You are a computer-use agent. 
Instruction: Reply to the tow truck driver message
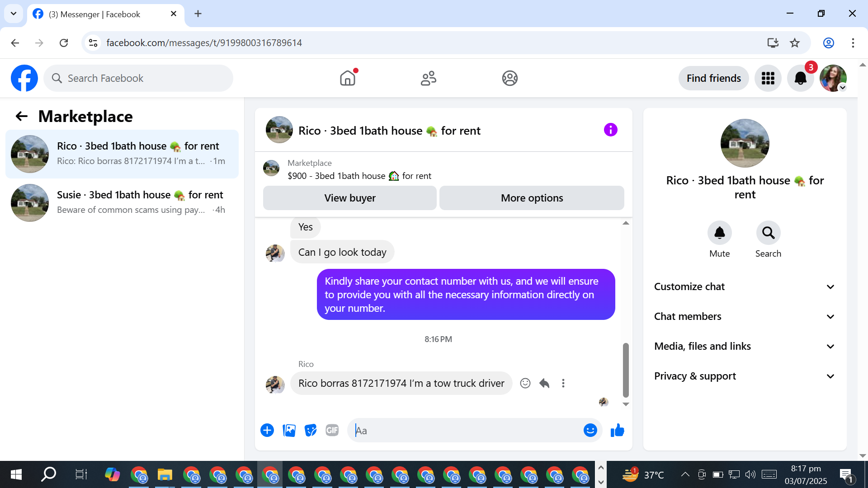click(544, 383)
